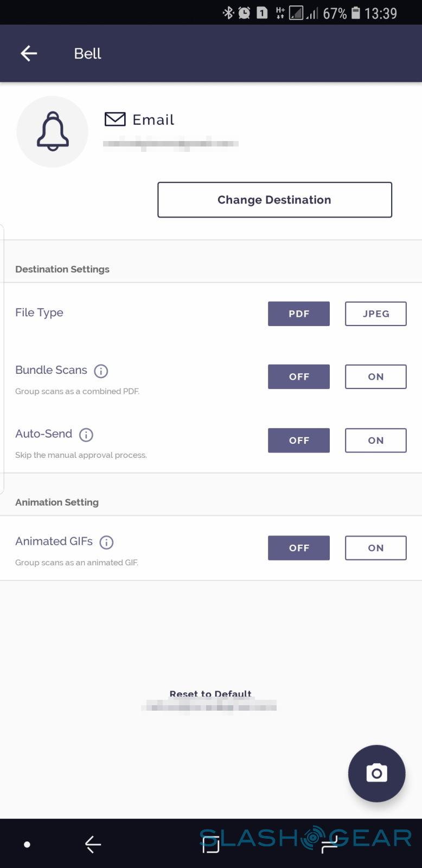Tap Reset to Default link
The height and width of the screenshot is (868, 422).
coord(210,694)
